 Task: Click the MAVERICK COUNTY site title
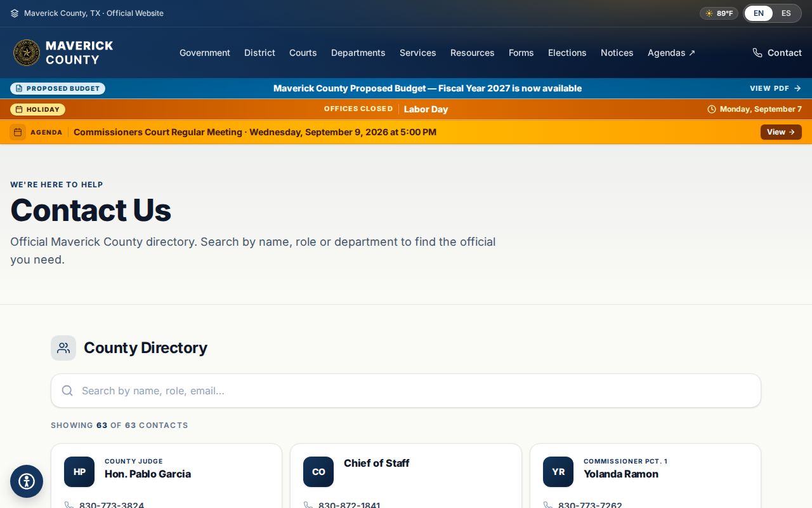click(79, 53)
